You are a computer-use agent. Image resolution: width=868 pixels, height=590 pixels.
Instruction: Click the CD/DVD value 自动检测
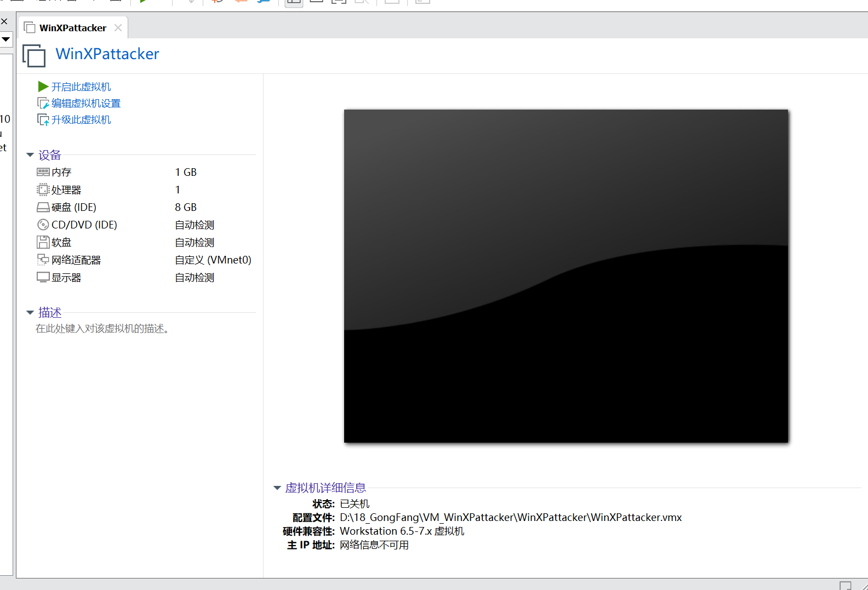(x=195, y=225)
